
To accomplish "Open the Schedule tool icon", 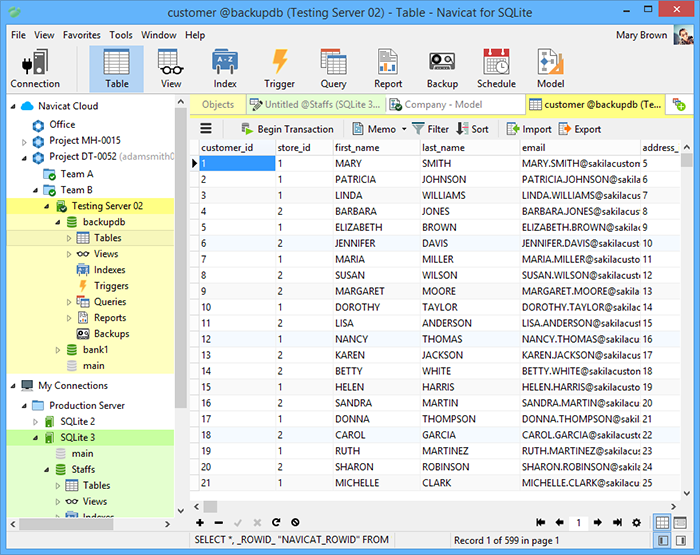I will (x=496, y=69).
